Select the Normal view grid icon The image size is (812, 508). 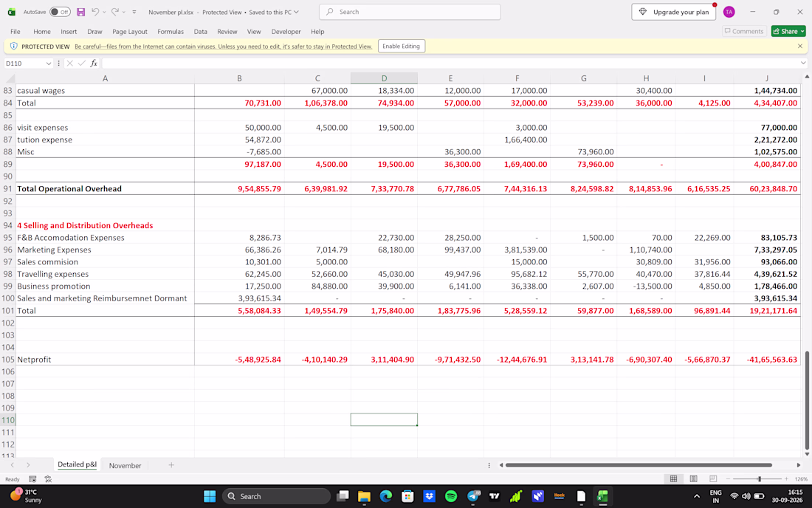pyautogui.click(x=673, y=479)
